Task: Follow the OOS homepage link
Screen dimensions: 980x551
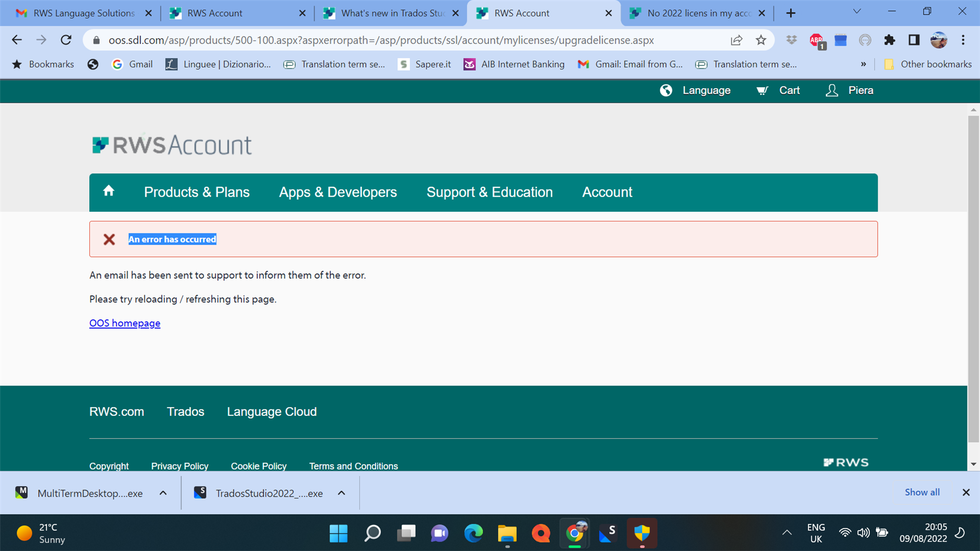Action: pyautogui.click(x=125, y=323)
